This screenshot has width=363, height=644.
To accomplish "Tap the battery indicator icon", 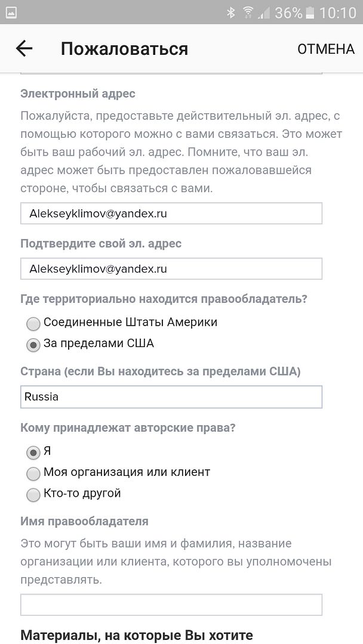I will click(310, 13).
